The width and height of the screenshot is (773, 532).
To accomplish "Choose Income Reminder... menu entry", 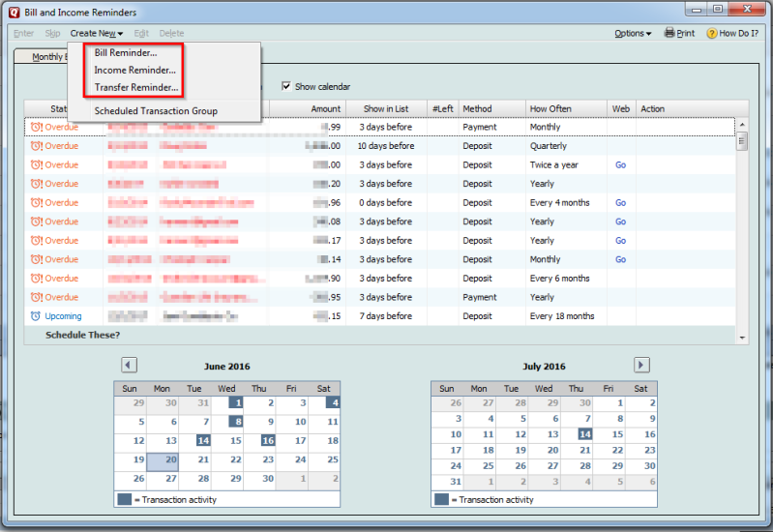I will tap(134, 71).
